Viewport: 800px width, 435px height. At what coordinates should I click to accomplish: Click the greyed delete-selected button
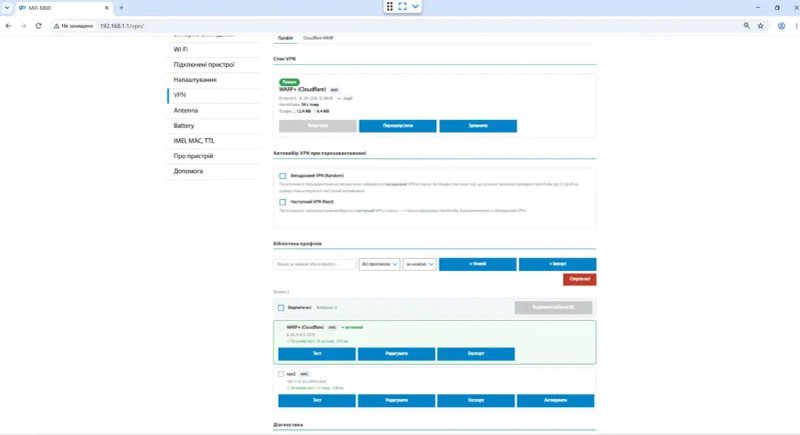click(x=554, y=308)
